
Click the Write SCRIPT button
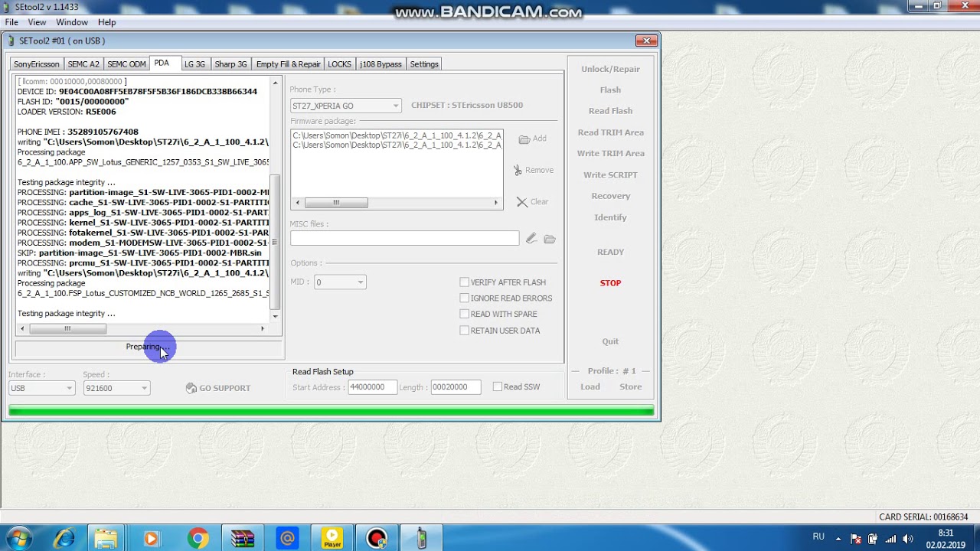coord(610,175)
